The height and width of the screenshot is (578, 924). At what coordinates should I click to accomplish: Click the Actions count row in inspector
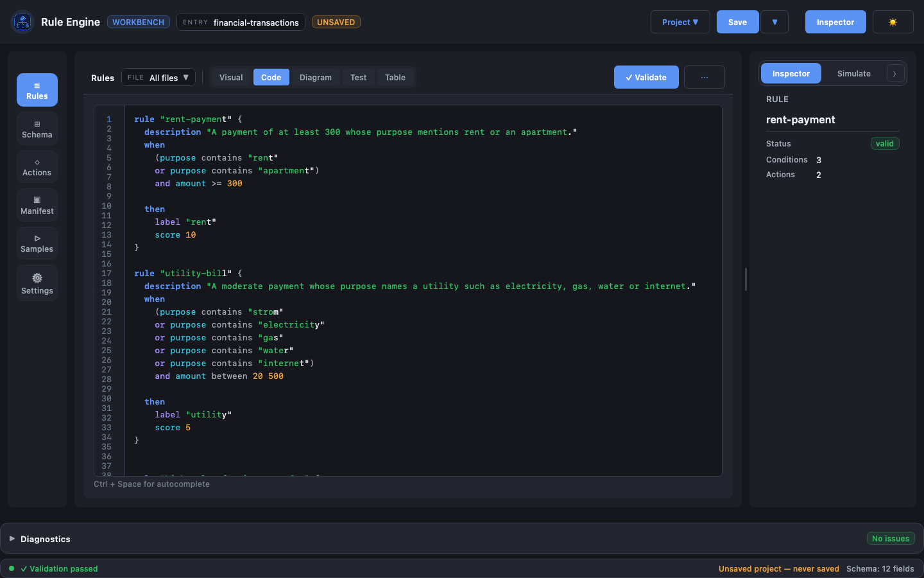pos(833,175)
